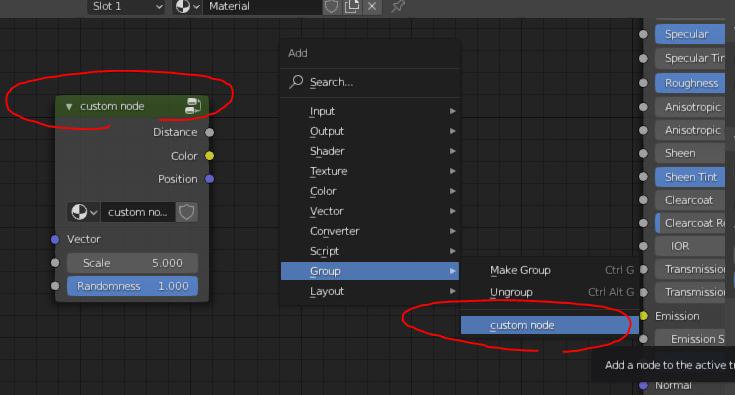Click the yellow Emission input socket

[644, 316]
